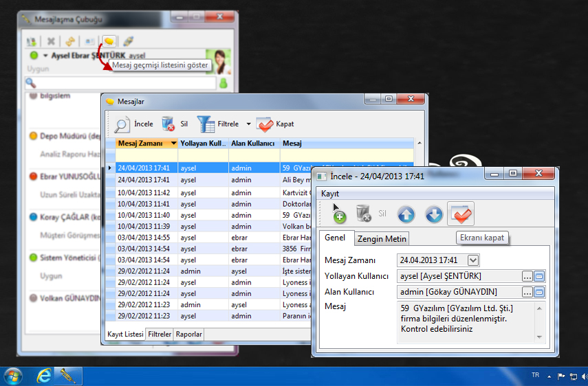Expand the status dropdown next to Aysel Ebrar ŞENTÜRK
This screenshot has width=588, height=386.
pyautogui.click(x=45, y=55)
